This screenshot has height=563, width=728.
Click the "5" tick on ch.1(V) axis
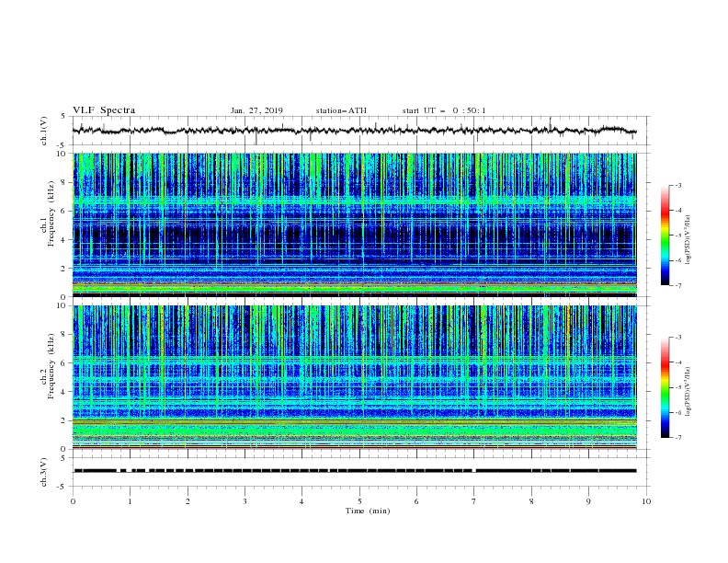point(64,117)
